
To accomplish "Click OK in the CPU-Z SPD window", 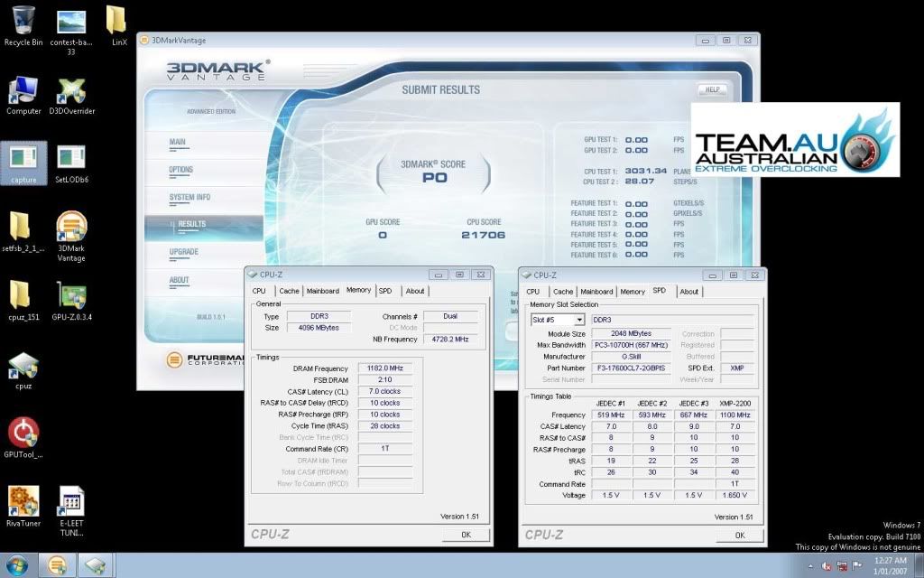I will coord(740,535).
